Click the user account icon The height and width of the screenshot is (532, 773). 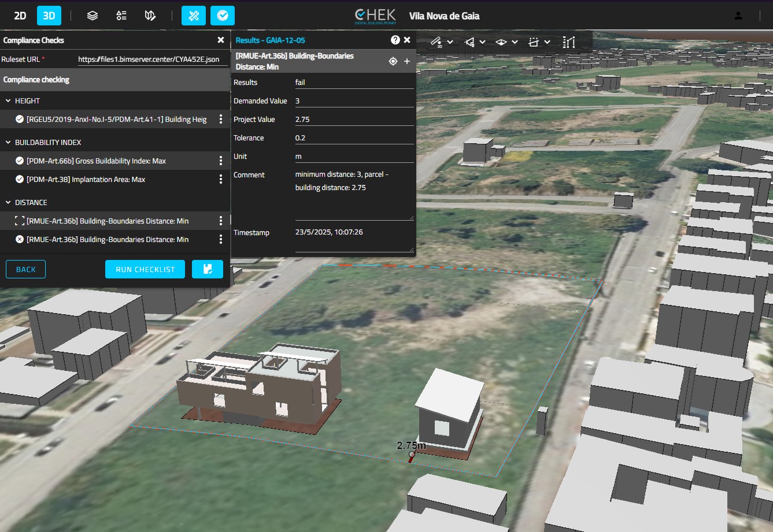pos(738,16)
